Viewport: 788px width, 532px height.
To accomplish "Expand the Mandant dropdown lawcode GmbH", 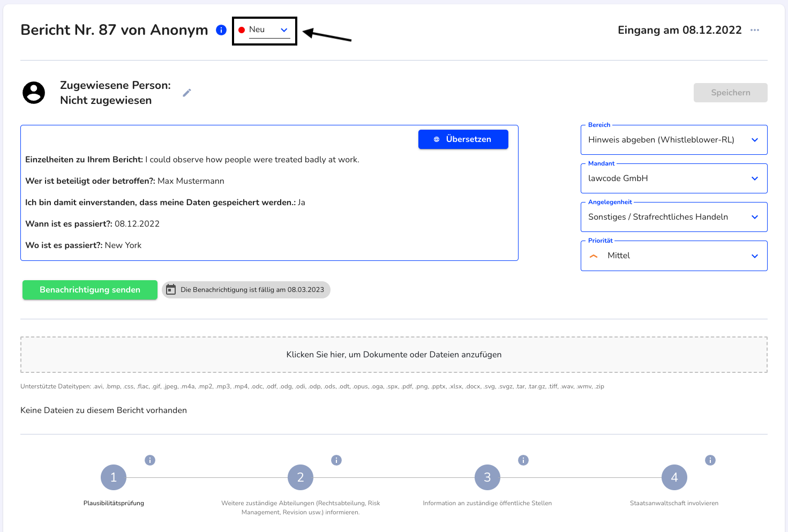I will click(674, 178).
